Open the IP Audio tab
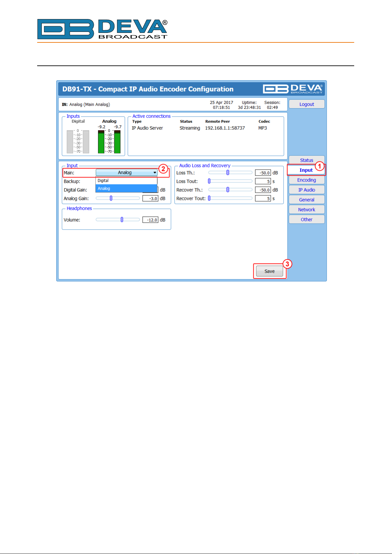This screenshot has height=554, width=392. pos(306,190)
